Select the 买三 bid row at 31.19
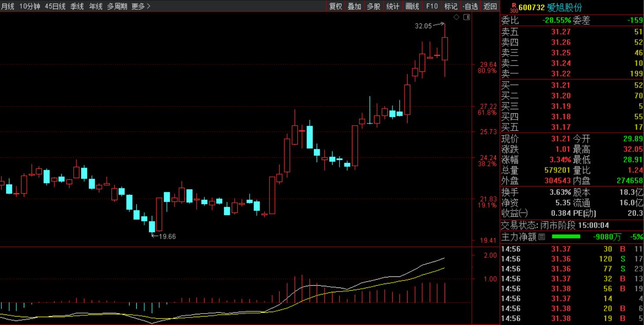644x325 pixels. (572, 106)
